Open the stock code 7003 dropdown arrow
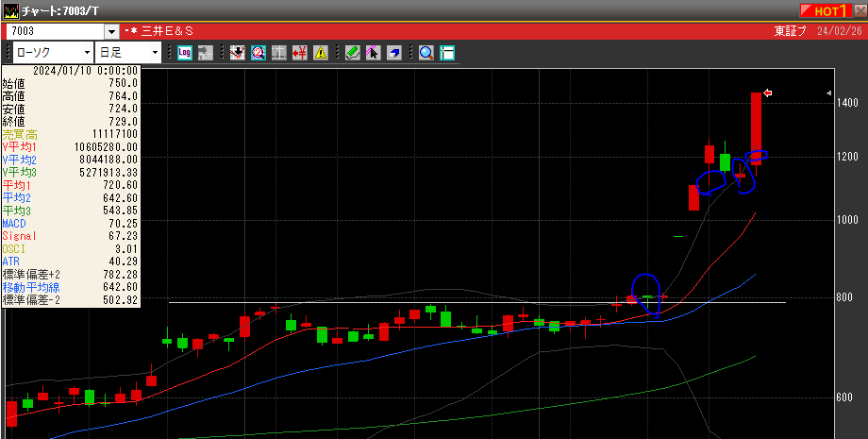 point(112,32)
